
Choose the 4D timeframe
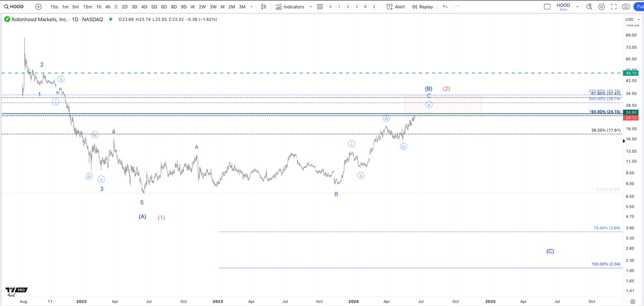144,7
